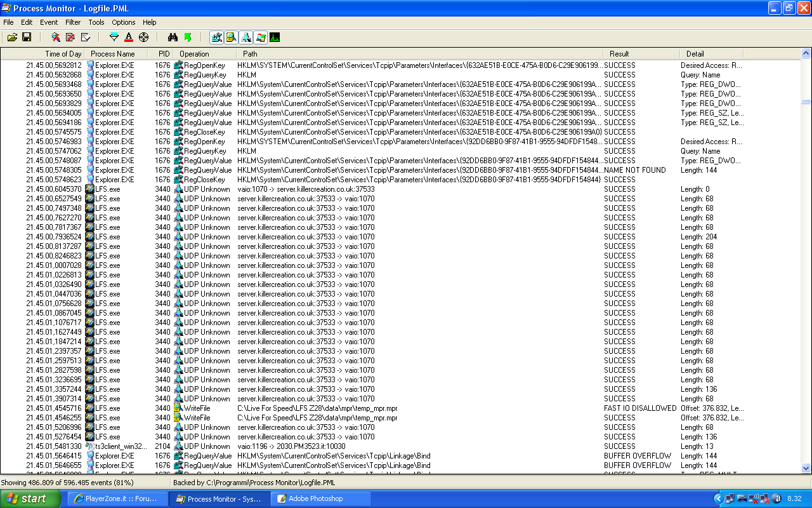
Task: Toggle Show File System Activity button
Action: pos(231,37)
